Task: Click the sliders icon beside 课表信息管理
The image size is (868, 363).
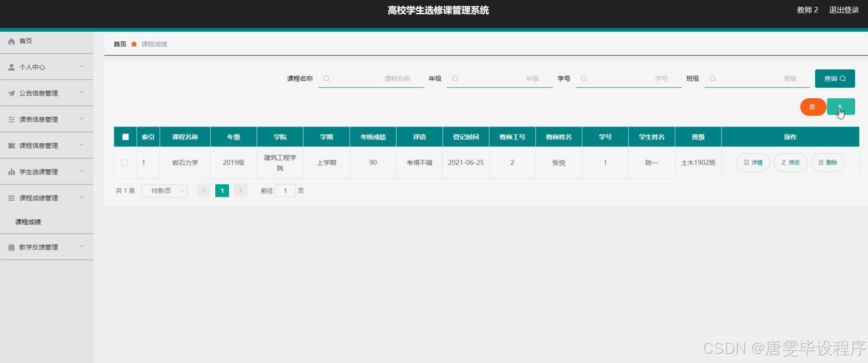Action: tap(11, 119)
